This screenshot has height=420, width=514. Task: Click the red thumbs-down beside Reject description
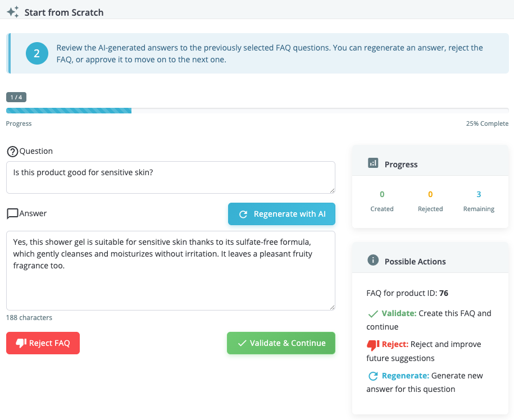tap(372, 344)
